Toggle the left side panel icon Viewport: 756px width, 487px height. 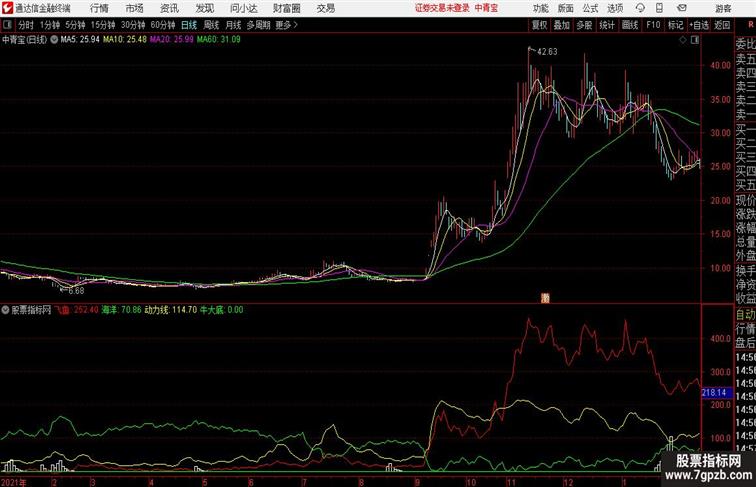coord(7,25)
